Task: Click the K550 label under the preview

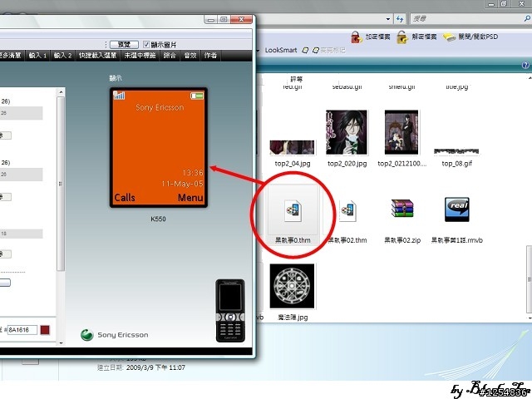Action: [x=158, y=219]
